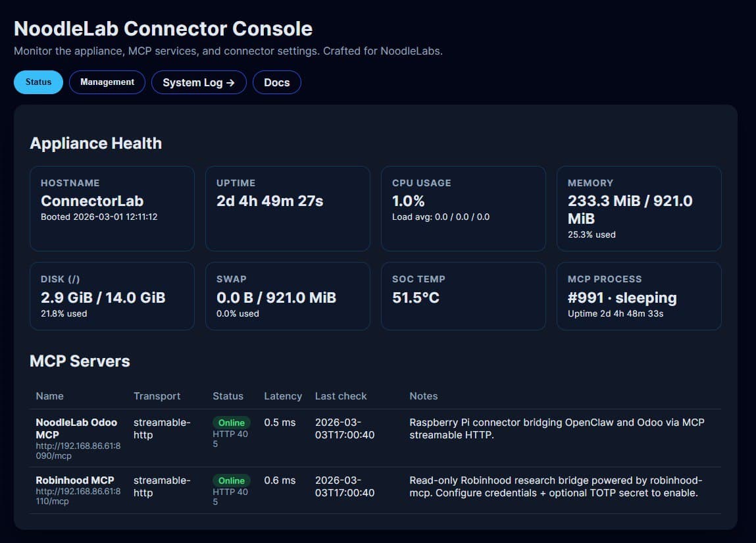Click the 21.8% used disk text
Viewport: 756px width, 543px height.
coord(64,314)
